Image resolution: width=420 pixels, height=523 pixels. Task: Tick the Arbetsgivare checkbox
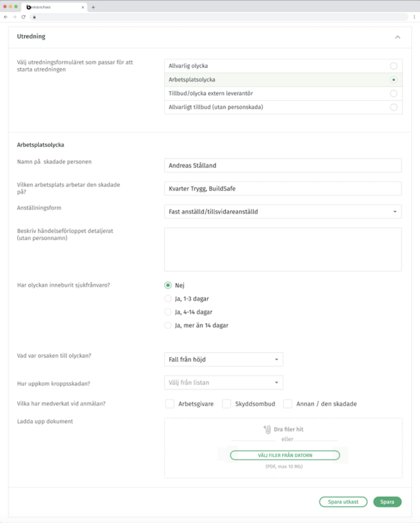[170, 403]
